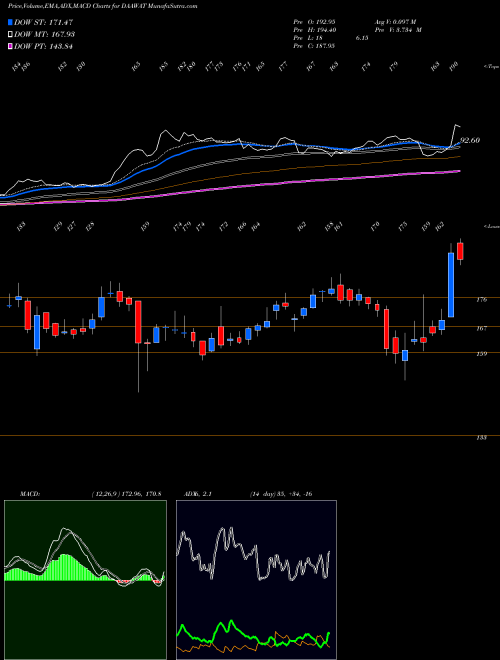This screenshot has height=660, width=500.
Task: Click the white DOW MT legend swatch
Action: click(x=11, y=34)
